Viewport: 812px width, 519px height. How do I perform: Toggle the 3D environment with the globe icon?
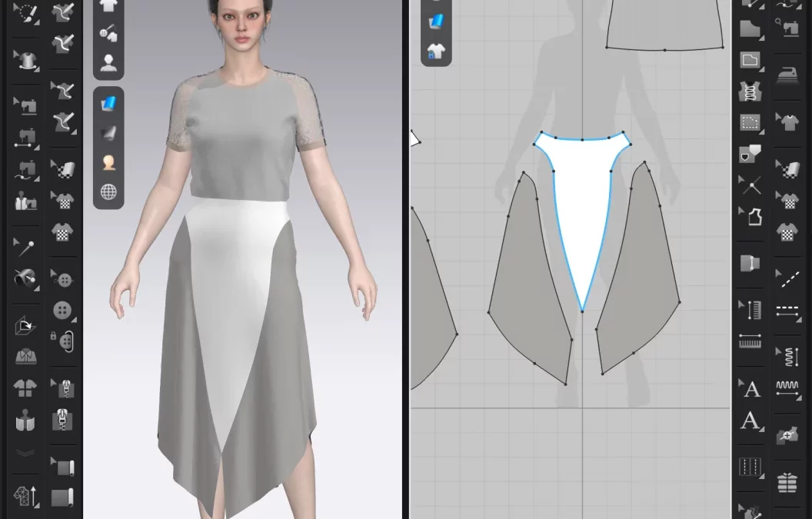click(x=108, y=191)
